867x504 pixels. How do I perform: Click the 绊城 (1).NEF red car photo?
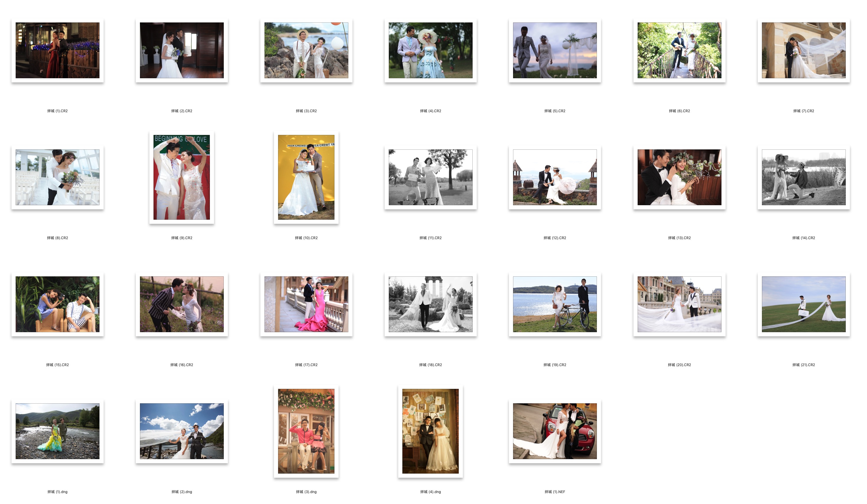click(555, 431)
